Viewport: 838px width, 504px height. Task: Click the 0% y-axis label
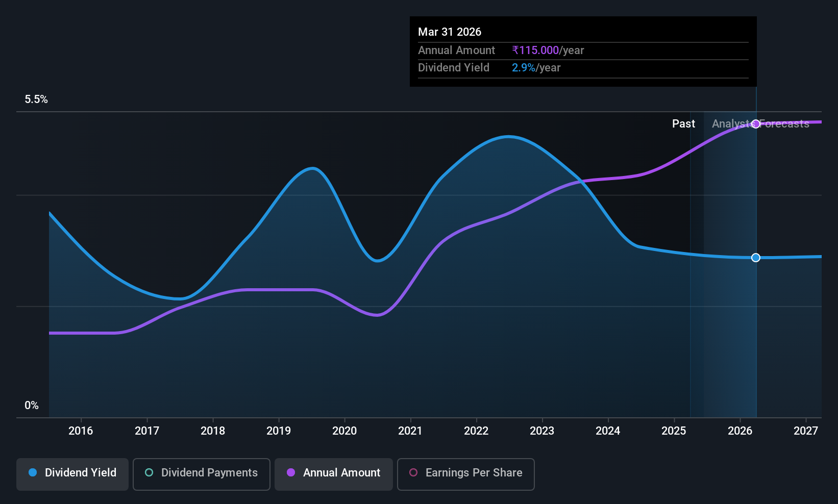coord(32,406)
